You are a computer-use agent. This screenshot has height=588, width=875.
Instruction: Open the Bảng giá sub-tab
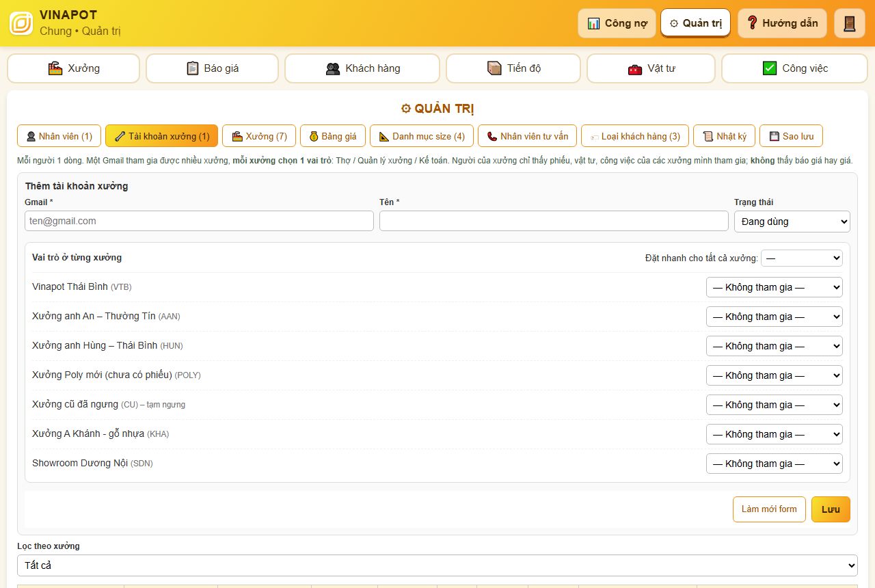coord(333,136)
